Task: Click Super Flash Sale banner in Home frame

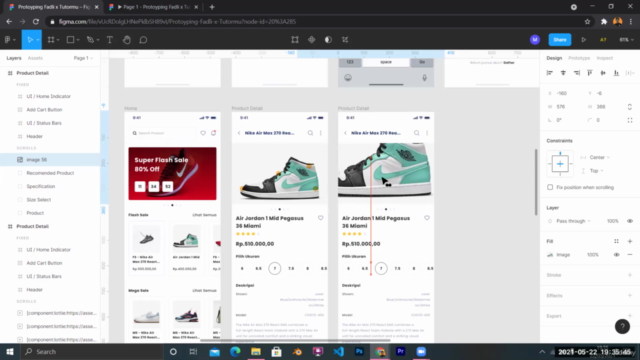Action: tap(172, 173)
